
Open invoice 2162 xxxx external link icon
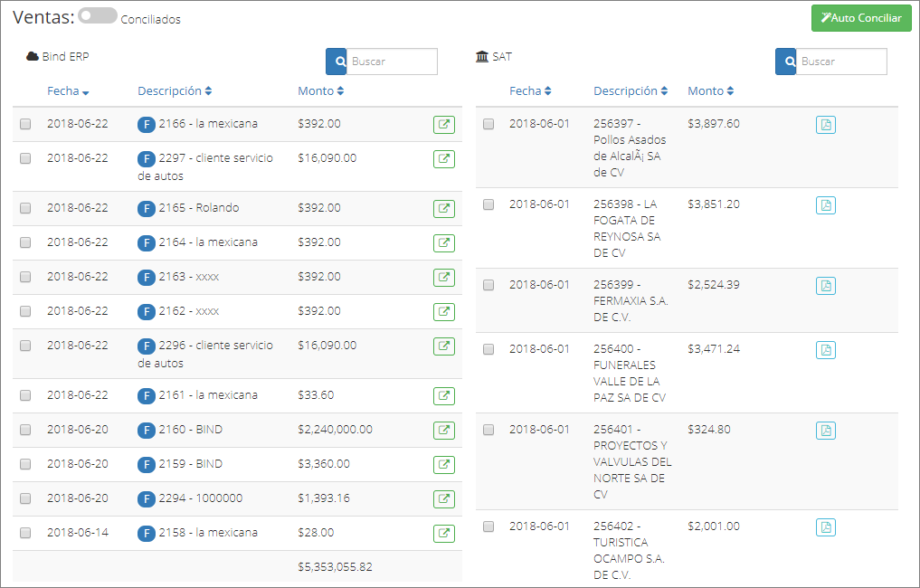[x=443, y=311]
